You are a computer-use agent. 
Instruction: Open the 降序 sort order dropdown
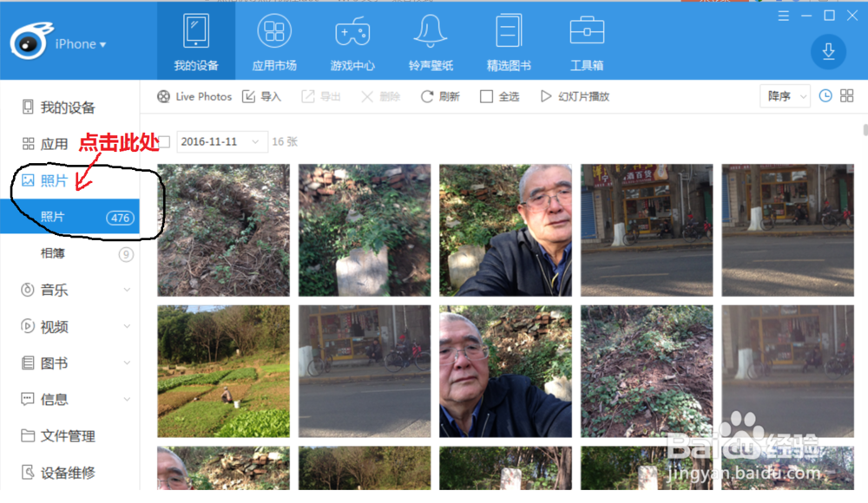(x=785, y=97)
